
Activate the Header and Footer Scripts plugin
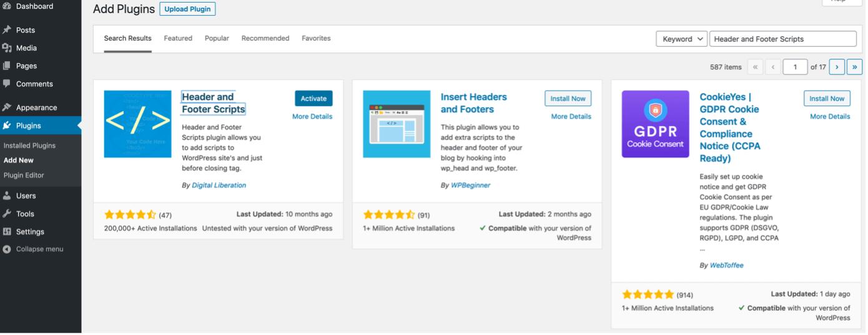(313, 99)
